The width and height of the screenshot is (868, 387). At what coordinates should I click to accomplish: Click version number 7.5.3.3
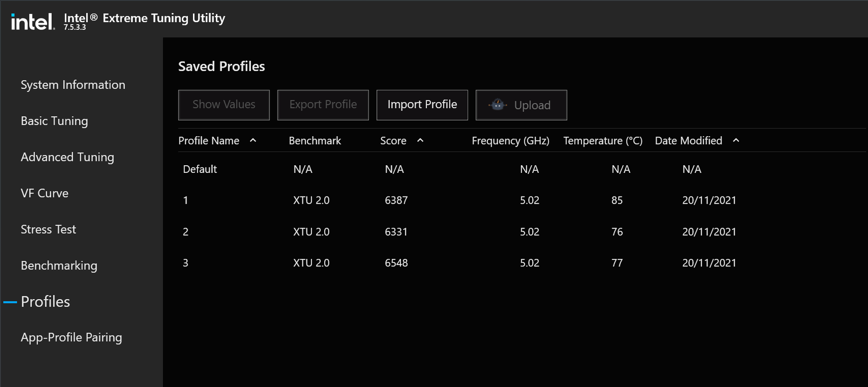tap(75, 27)
